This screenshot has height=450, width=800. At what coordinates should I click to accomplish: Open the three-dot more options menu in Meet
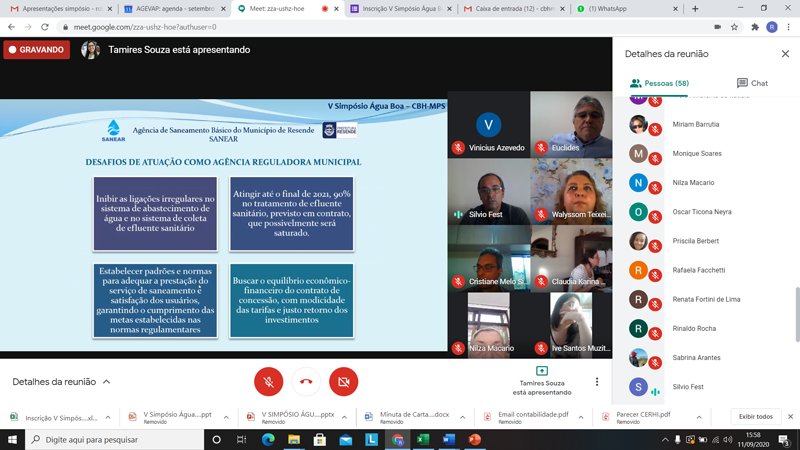[x=597, y=381]
